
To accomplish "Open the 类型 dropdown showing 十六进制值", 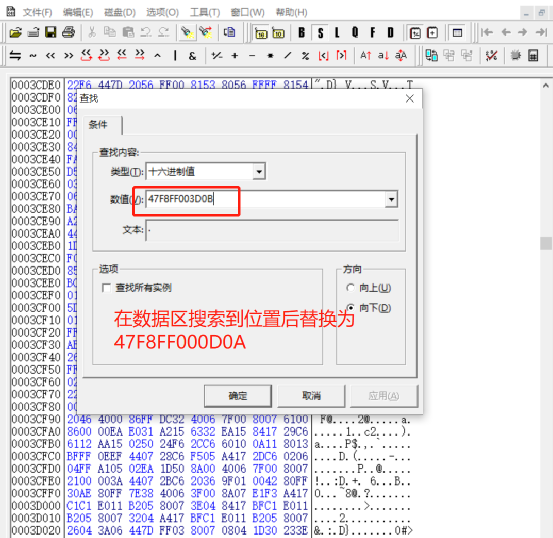I will point(206,172).
